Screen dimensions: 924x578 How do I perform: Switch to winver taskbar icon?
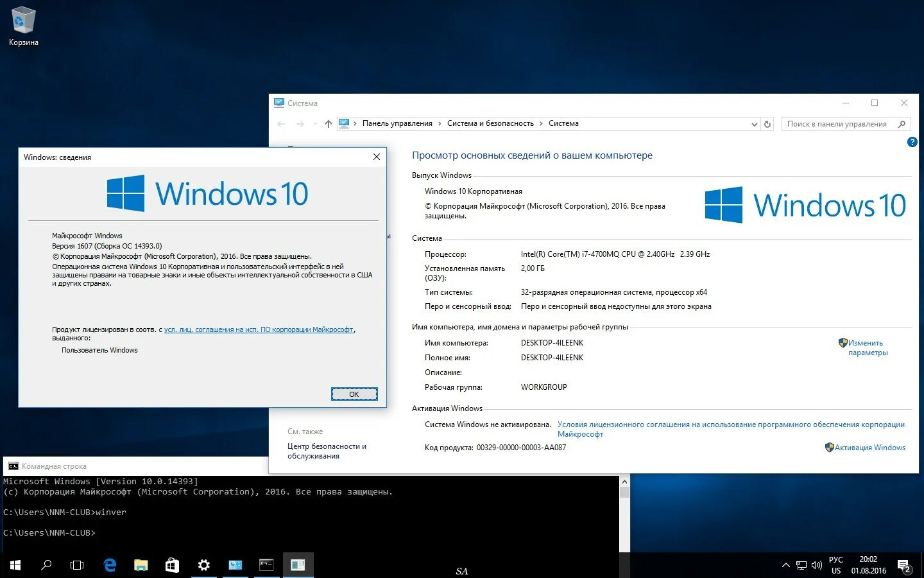point(298,565)
